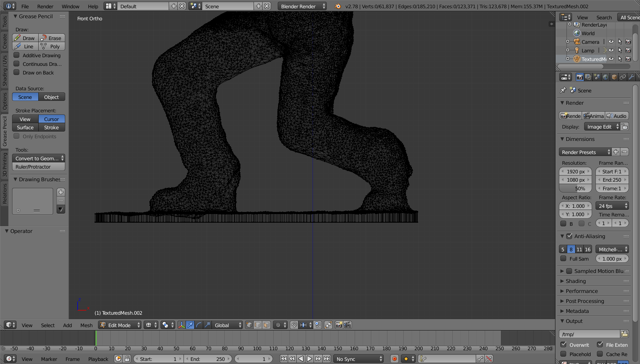Toggle the 3D manipulator widget icon
Image resolution: width=640 pixels, height=364 pixels.
pyautogui.click(x=181, y=325)
